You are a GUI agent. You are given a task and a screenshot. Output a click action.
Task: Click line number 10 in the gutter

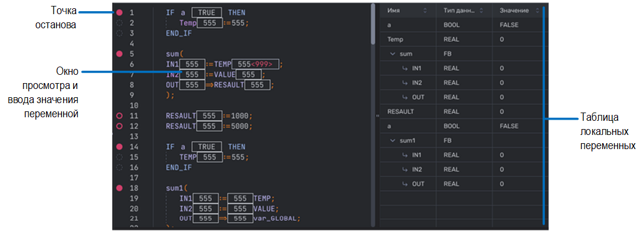(133, 105)
